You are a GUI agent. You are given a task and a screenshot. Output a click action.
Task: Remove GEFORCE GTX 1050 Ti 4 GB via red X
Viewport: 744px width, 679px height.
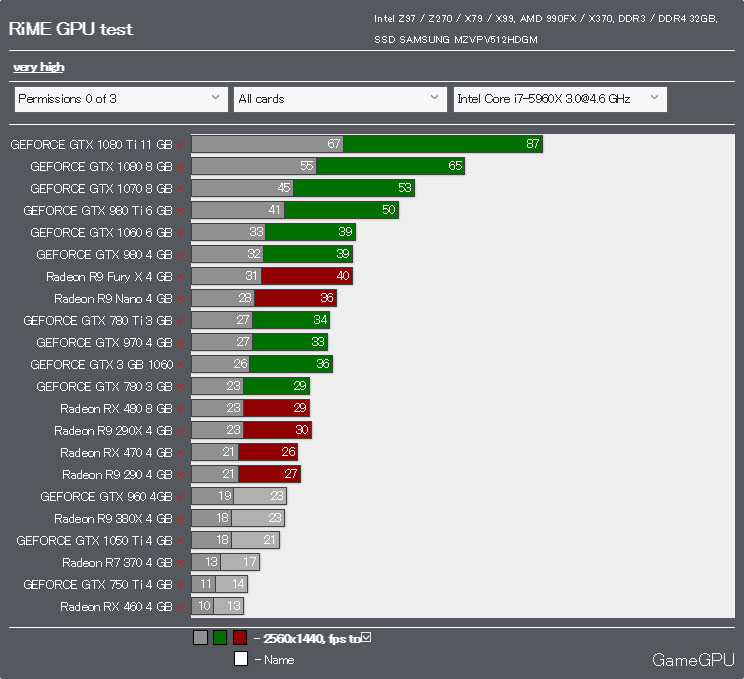tap(180, 541)
